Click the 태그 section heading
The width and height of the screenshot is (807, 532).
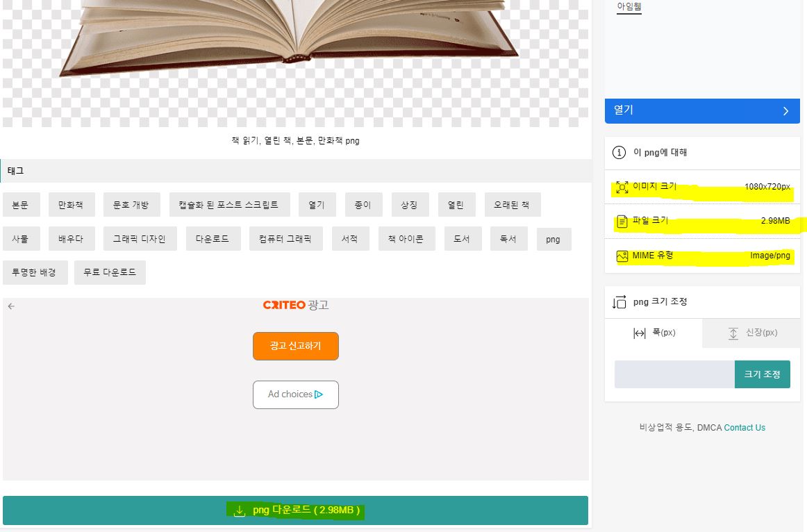[x=15, y=171]
